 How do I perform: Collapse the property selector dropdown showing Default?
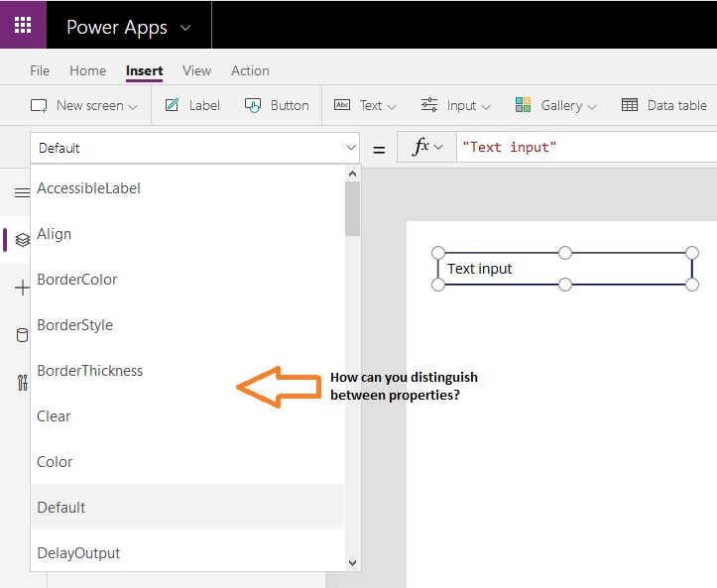click(x=350, y=148)
